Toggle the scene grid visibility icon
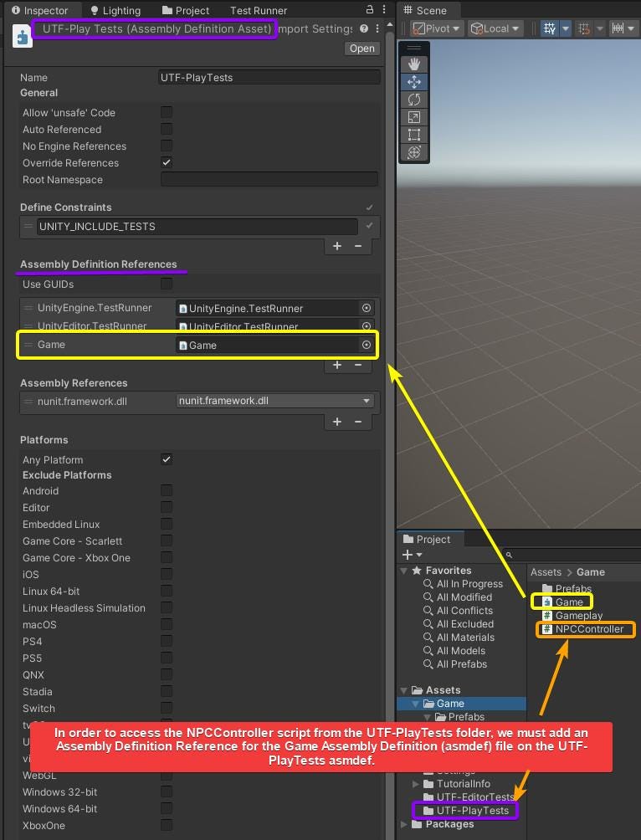 [549, 28]
